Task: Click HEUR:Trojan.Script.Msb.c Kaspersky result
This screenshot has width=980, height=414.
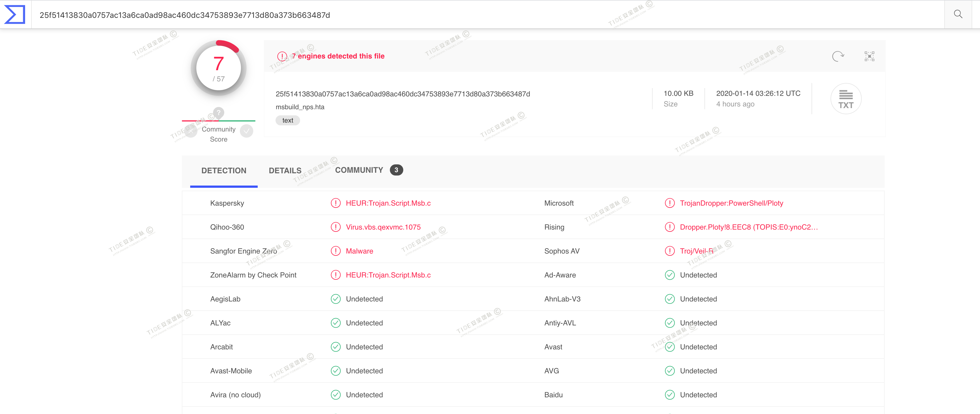Action: 388,203
